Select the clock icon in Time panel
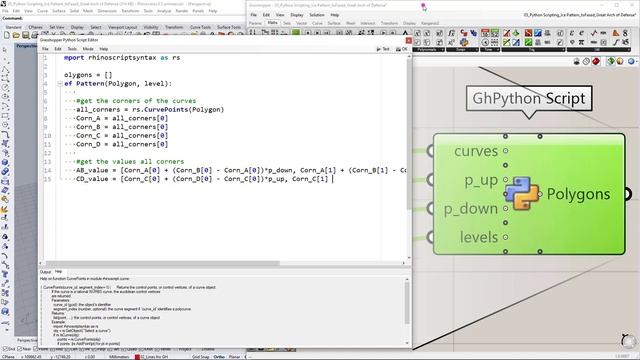The width and height of the screenshot is (640, 360). (485, 42)
